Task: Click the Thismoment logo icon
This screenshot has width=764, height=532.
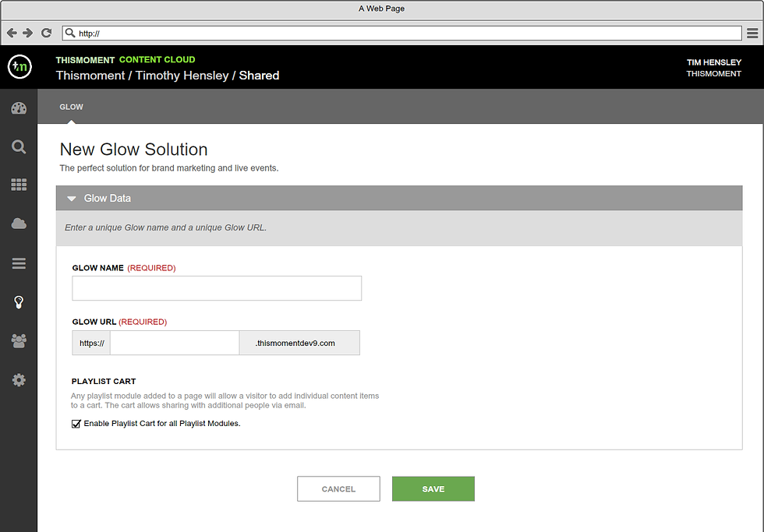Action: (19, 67)
